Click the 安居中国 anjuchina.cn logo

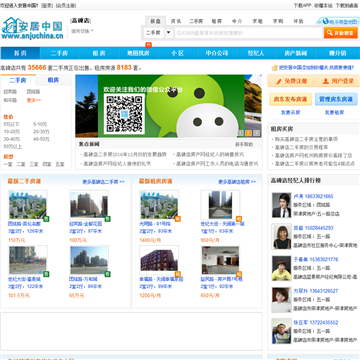coord(32,30)
